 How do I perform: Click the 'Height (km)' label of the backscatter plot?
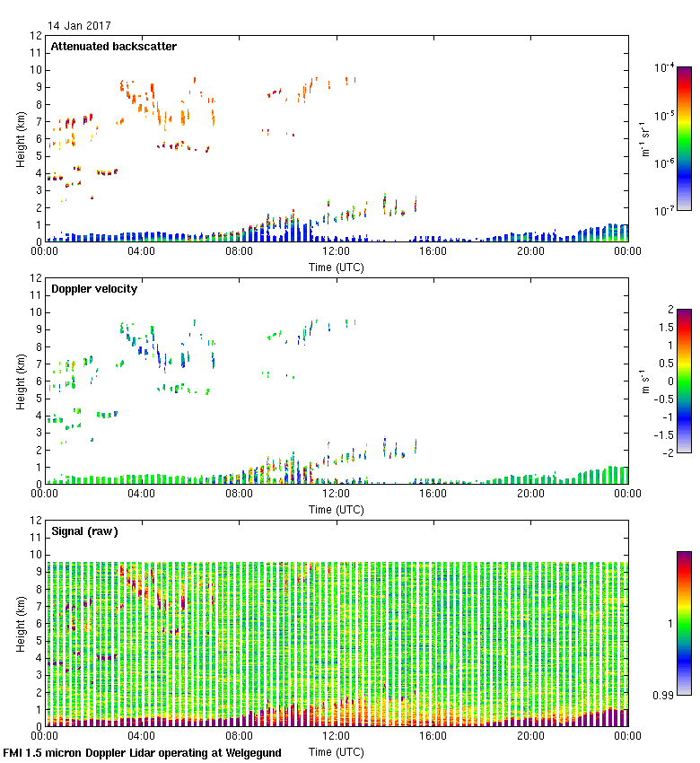pos(20,138)
